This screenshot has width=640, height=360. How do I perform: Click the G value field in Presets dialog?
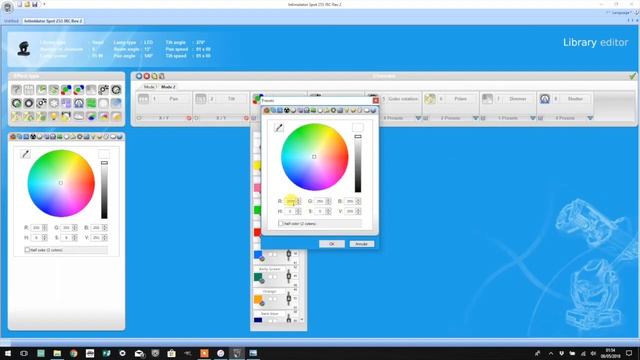click(x=320, y=201)
